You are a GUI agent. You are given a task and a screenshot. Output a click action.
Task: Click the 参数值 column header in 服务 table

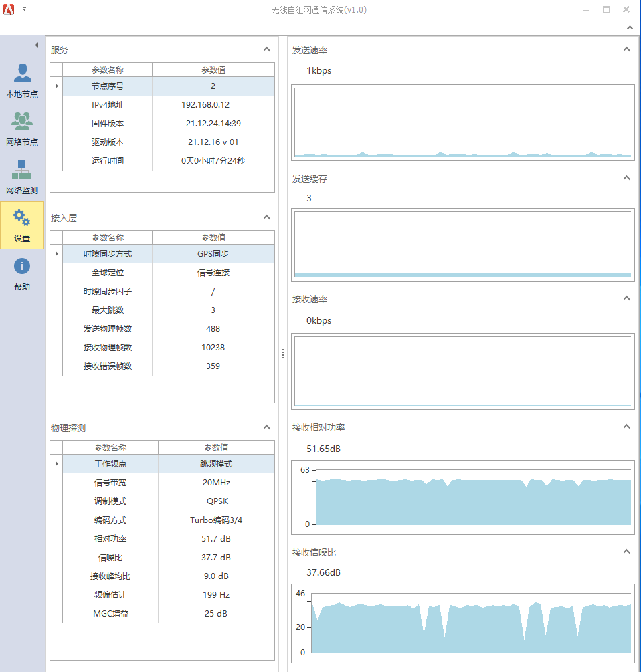[213, 70]
